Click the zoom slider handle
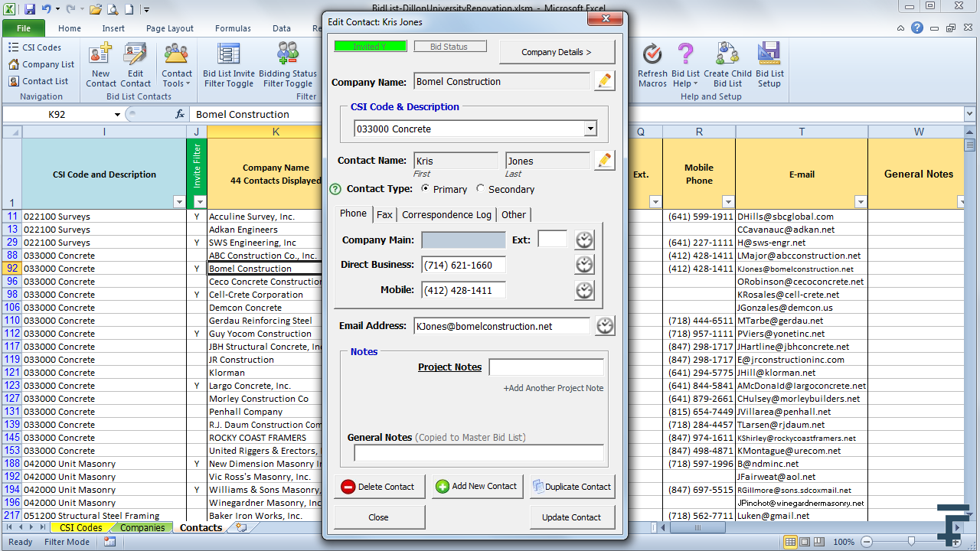Screen dimensions: 980x551 910,542
